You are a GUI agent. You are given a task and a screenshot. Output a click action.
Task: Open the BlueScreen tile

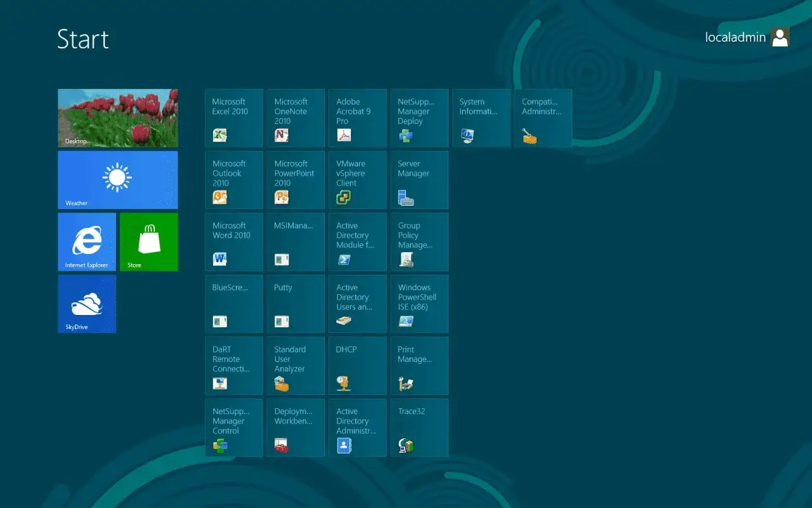coord(234,304)
